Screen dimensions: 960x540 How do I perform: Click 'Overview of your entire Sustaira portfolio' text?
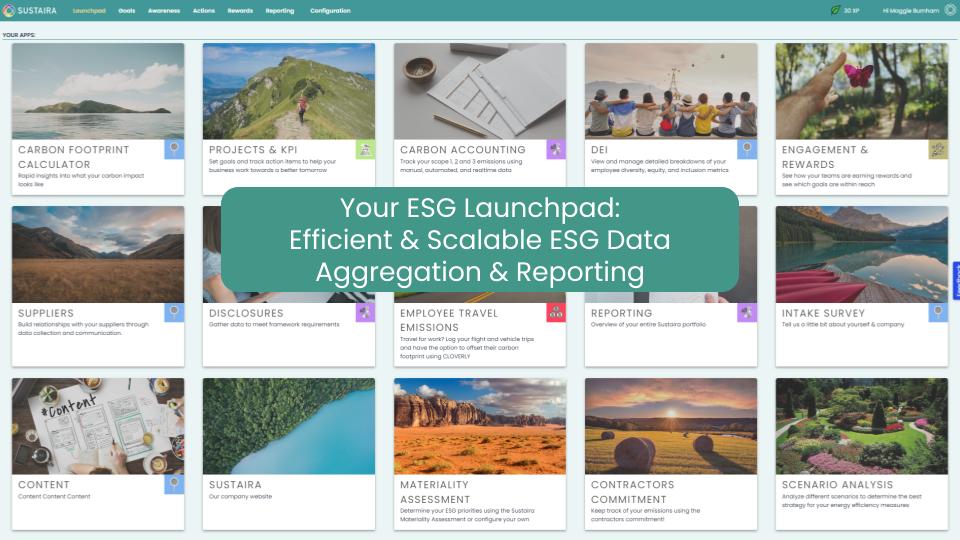[x=648, y=324]
